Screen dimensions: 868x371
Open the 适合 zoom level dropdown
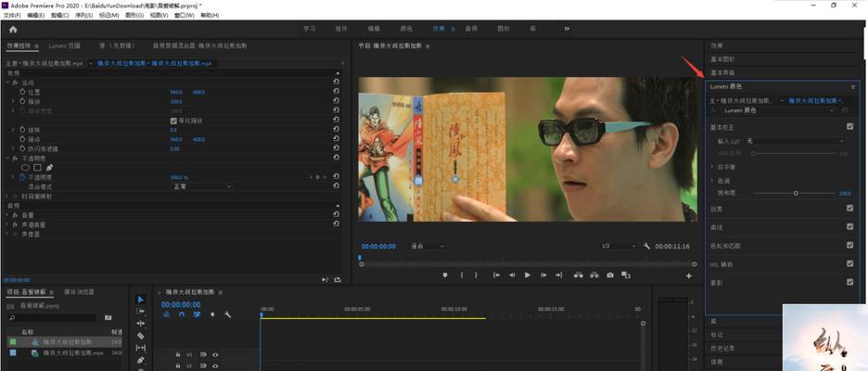[x=428, y=246]
